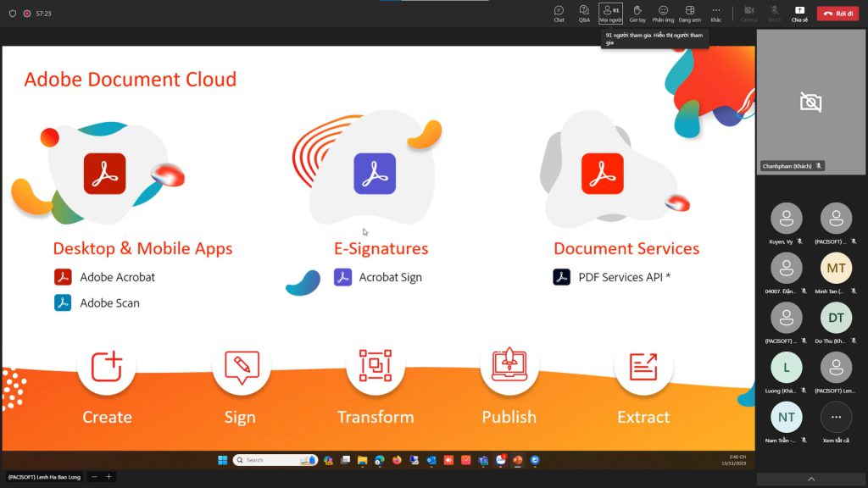The width and height of the screenshot is (868, 488).
Task: Click the Create icon on the slide
Action: point(106,366)
